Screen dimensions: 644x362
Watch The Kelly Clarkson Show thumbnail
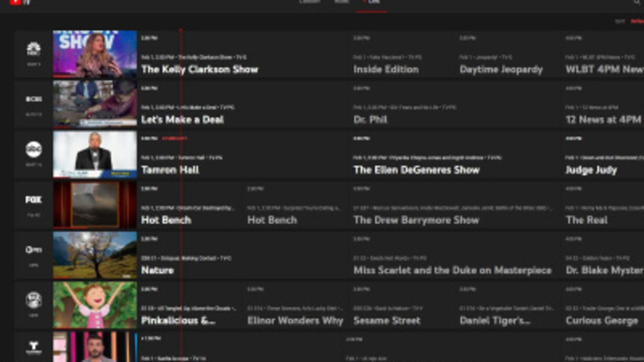click(x=95, y=54)
